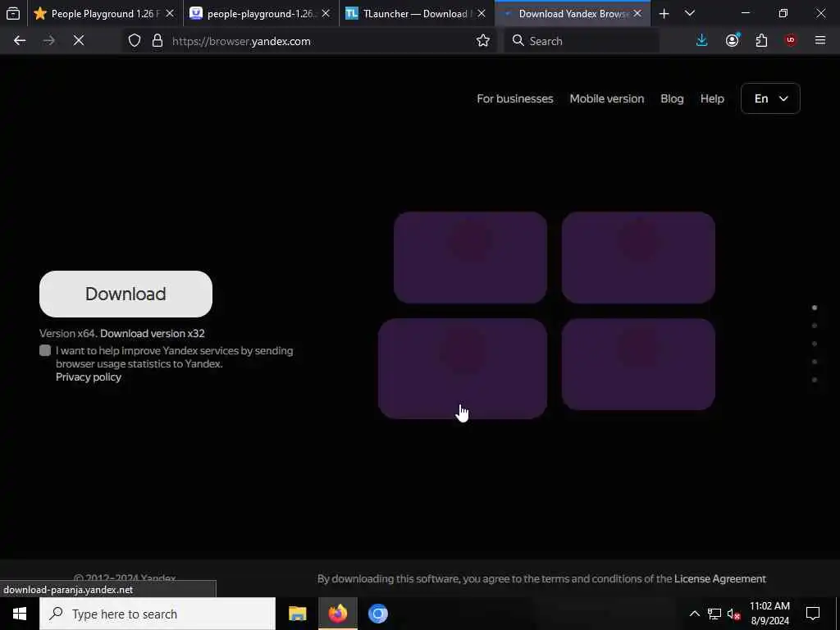This screenshot has width=840, height=630.
Task: Close the TLauncher tab
Action: tap(482, 13)
